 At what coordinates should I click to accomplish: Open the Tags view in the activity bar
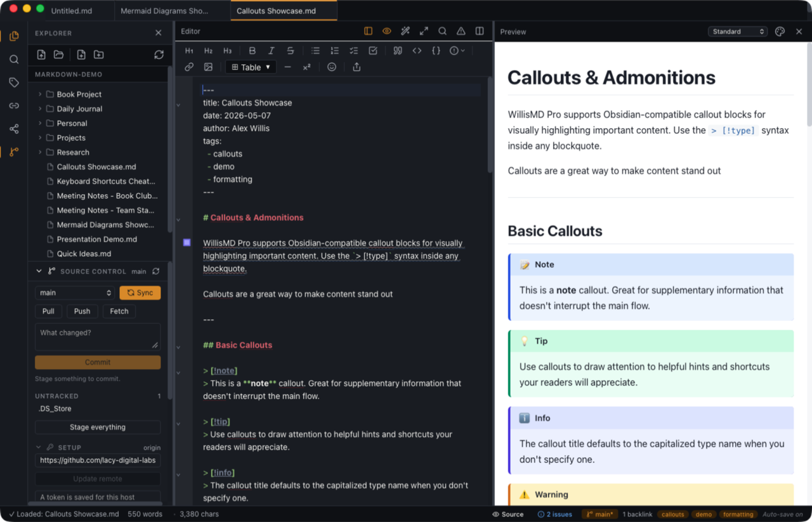point(14,82)
